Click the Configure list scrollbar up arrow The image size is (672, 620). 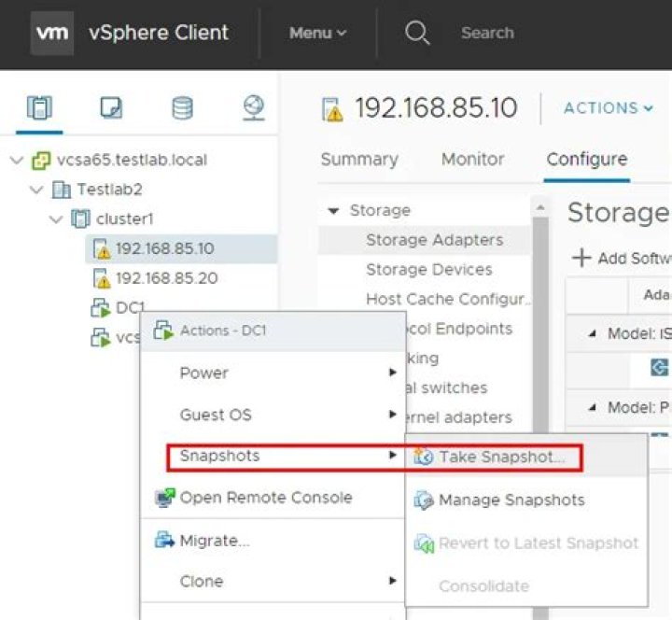[540, 208]
